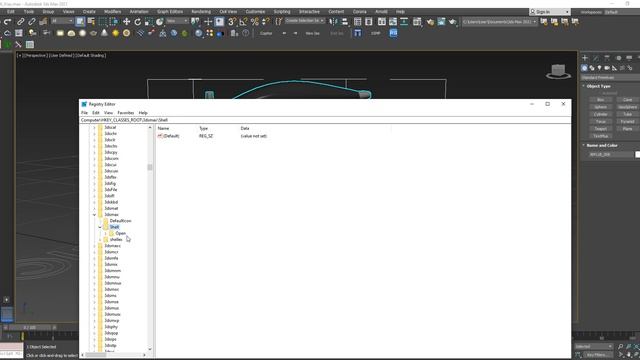This screenshot has width=640, height=360.
Task: Open Registry Editor Edit menu
Action: pyautogui.click(x=96, y=113)
